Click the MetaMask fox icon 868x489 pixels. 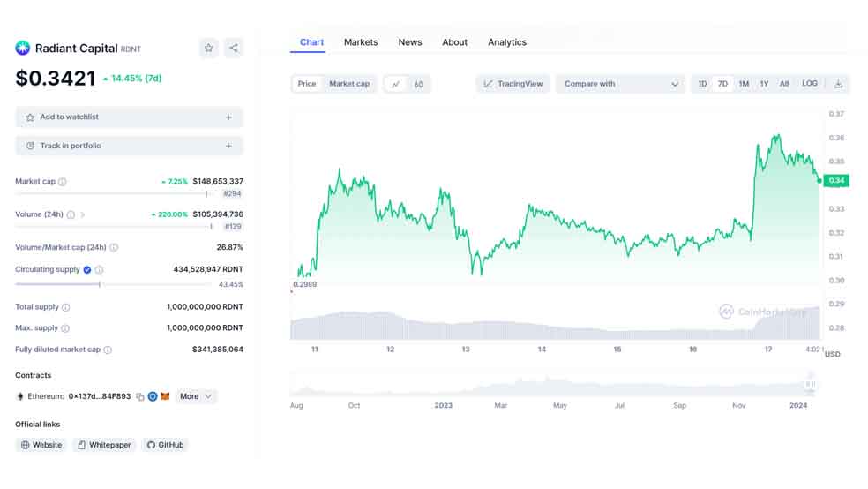pos(165,396)
